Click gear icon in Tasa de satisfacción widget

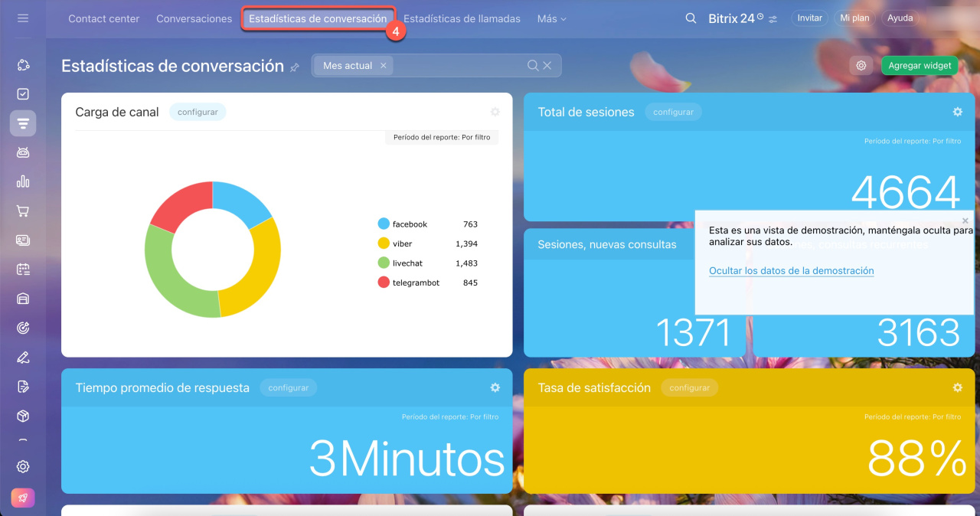[x=957, y=387]
